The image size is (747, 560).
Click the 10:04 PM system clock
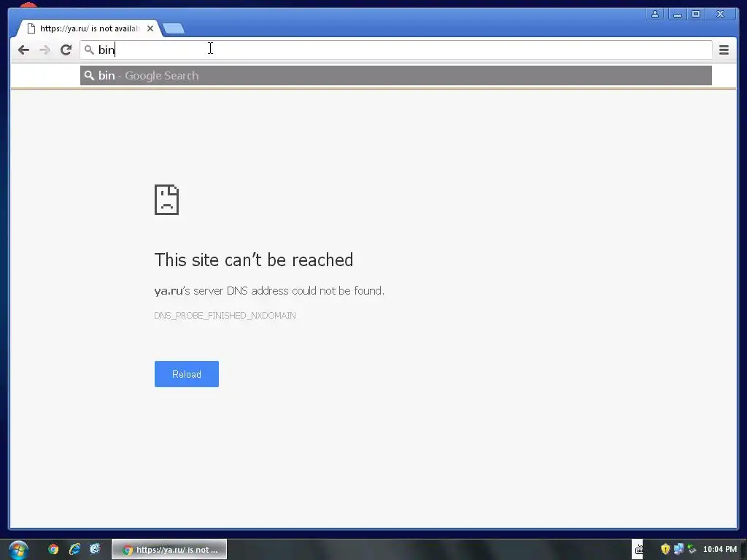point(720,550)
